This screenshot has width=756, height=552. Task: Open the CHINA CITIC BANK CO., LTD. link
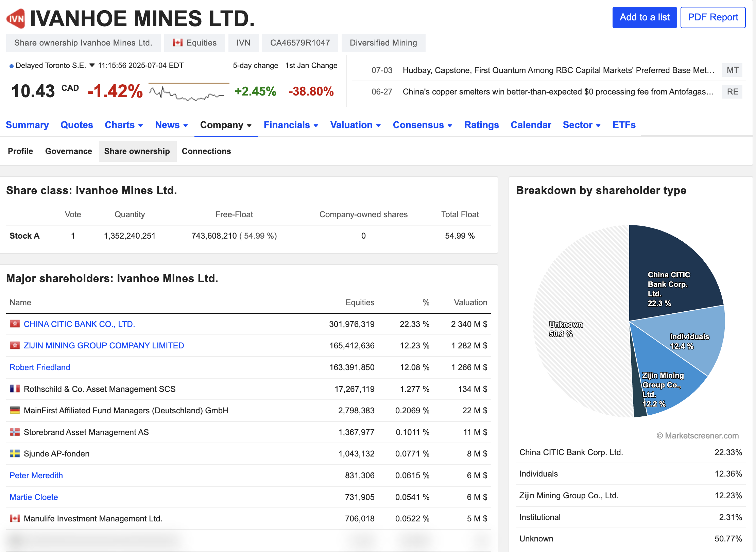(x=79, y=324)
